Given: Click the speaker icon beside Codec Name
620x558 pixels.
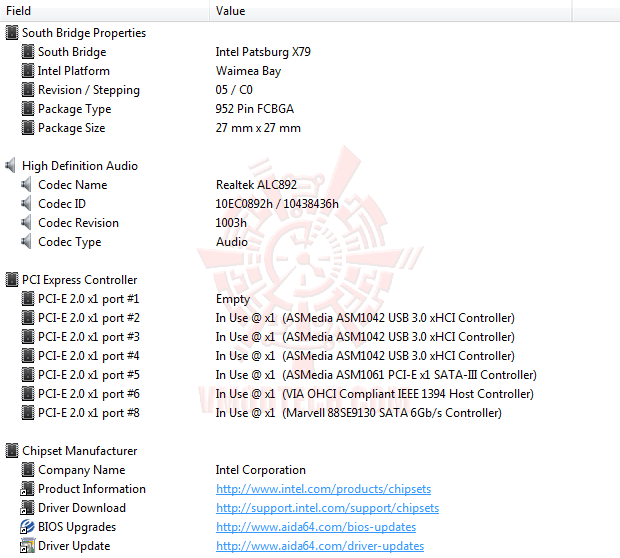Looking at the screenshot, I should [26, 185].
